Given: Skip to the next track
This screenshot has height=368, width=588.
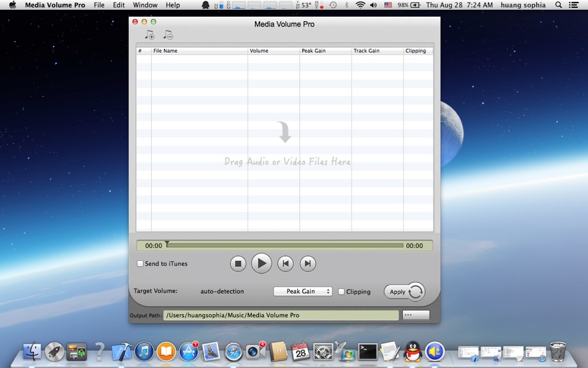Looking at the screenshot, I should 308,263.
